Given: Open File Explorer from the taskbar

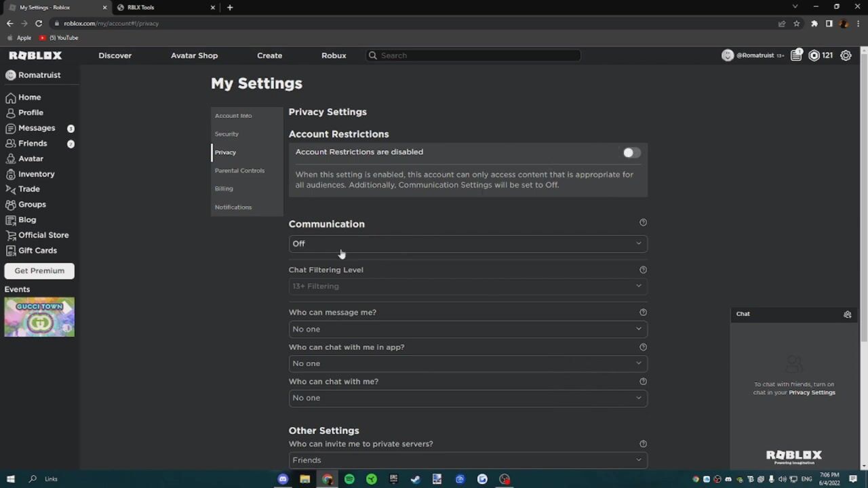Looking at the screenshot, I should [x=305, y=479].
